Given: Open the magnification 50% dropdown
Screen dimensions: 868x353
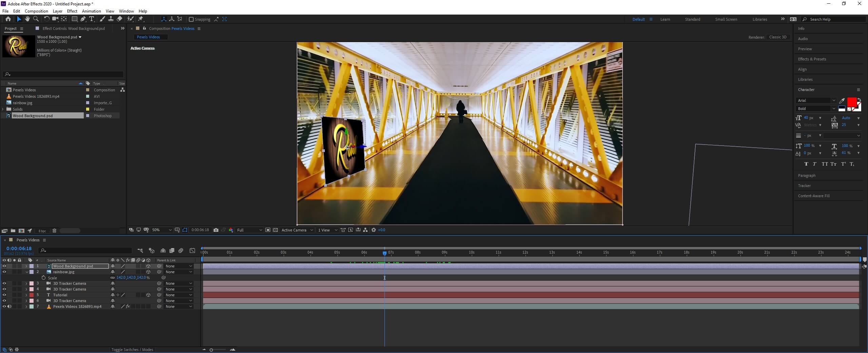Looking at the screenshot, I should pos(162,230).
